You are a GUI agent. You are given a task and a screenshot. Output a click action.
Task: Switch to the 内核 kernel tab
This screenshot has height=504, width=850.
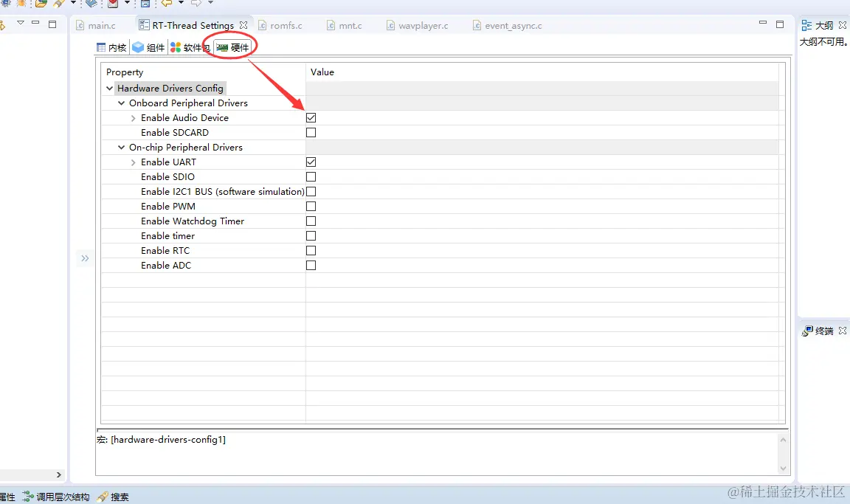coord(111,48)
